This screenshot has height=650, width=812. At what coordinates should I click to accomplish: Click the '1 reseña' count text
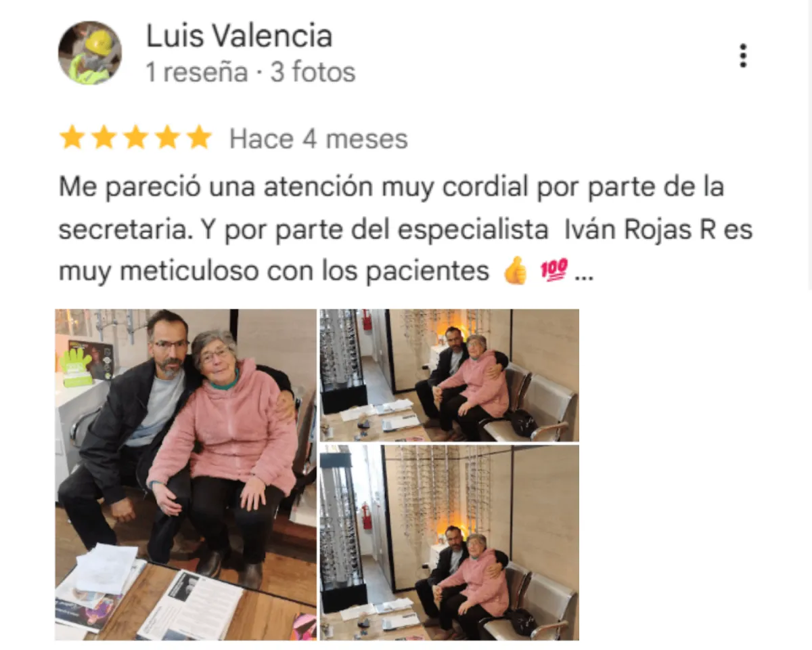pos(197,72)
